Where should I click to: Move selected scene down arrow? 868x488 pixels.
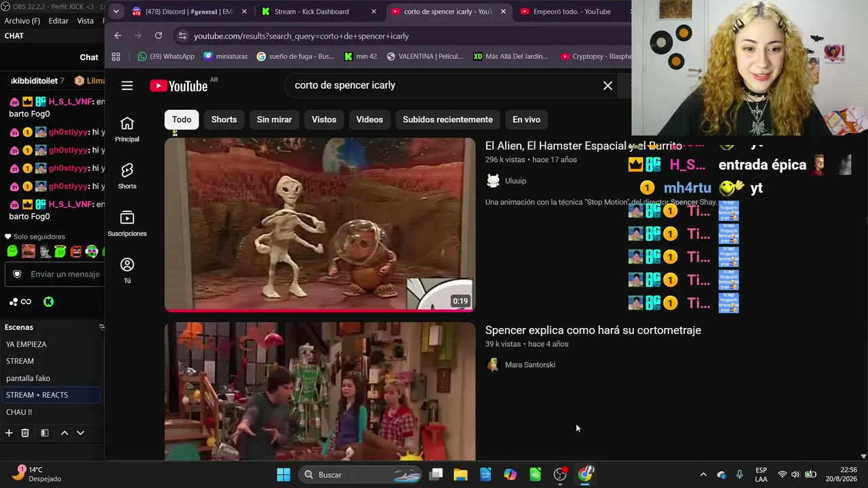coord(80,432)
